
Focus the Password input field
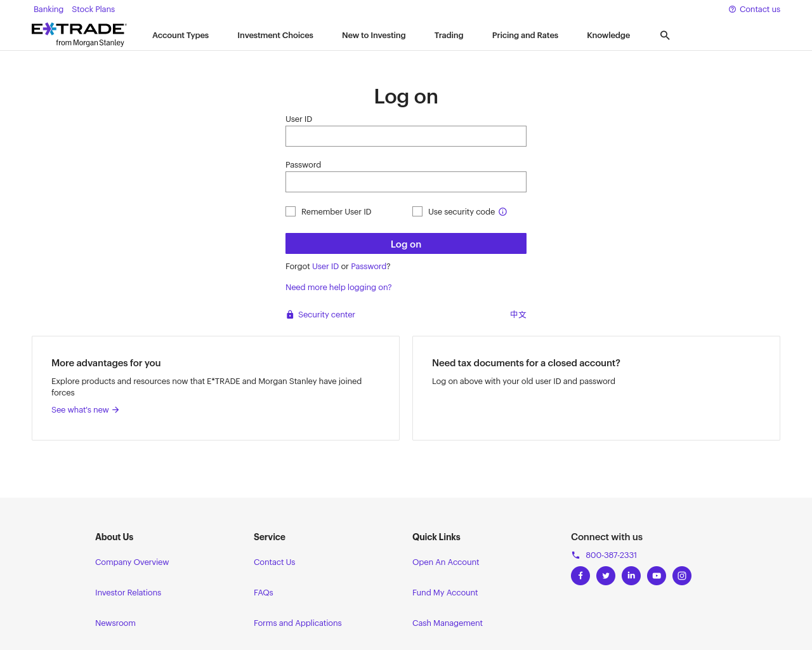point(406,182)
